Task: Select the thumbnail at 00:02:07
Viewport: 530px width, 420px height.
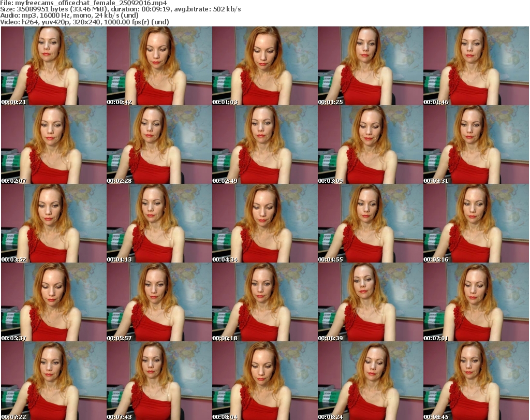Action: click(53, 144)
